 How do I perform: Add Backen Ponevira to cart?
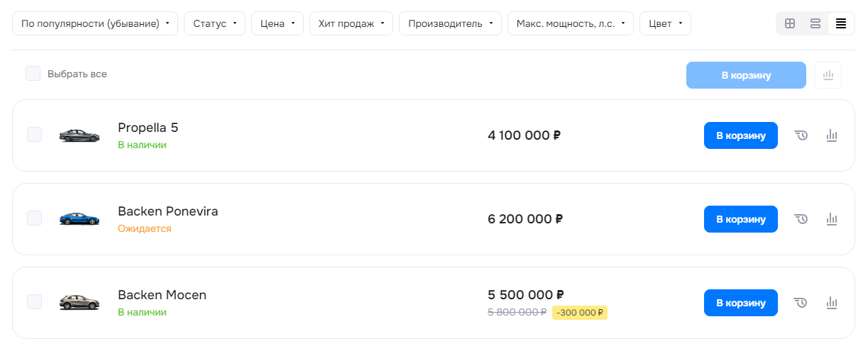pyautogui.click(x=741, y=219)
